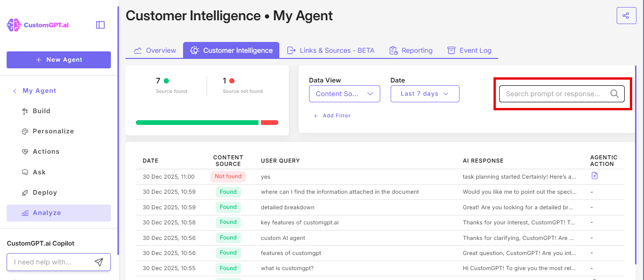This screenshot has width=644, height=280.
Task: Click the '30 Dec 2025, 11:00' date cell
Action: (168, 177)
